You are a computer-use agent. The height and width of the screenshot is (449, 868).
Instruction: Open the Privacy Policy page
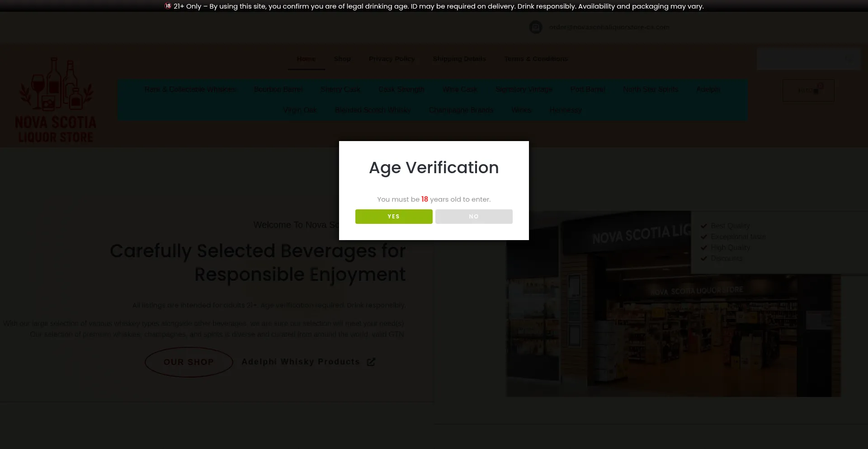(392, 59)
